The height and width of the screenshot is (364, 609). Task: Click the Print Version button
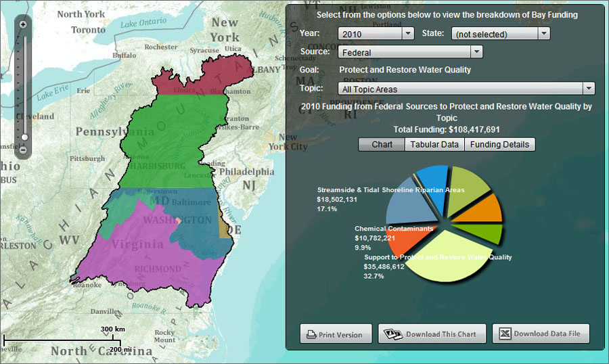tap(336, 334)
